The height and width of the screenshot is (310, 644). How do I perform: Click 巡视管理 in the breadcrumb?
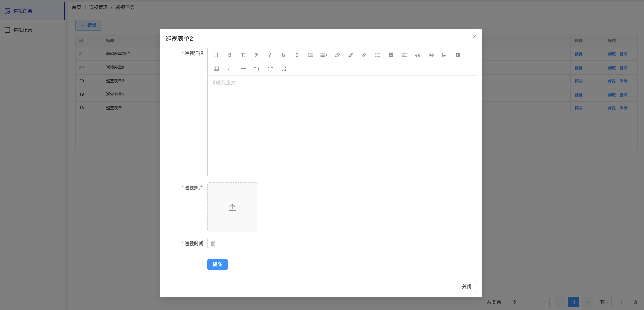click(x=98, y=7)
